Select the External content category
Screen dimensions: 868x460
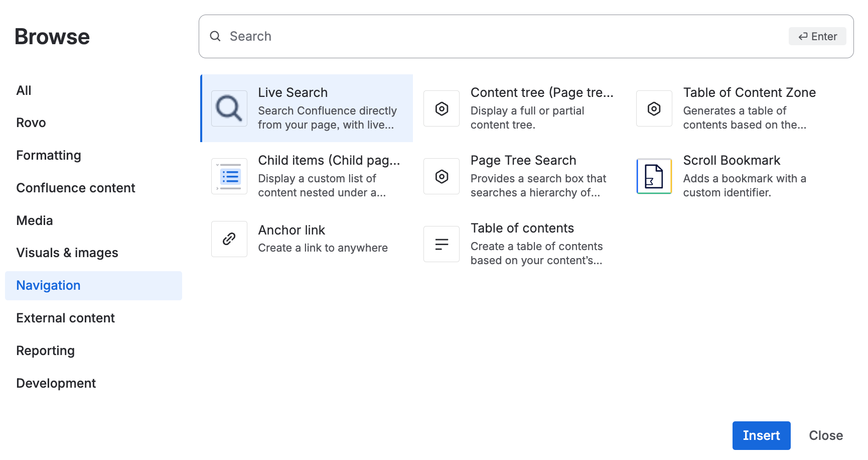66,318
